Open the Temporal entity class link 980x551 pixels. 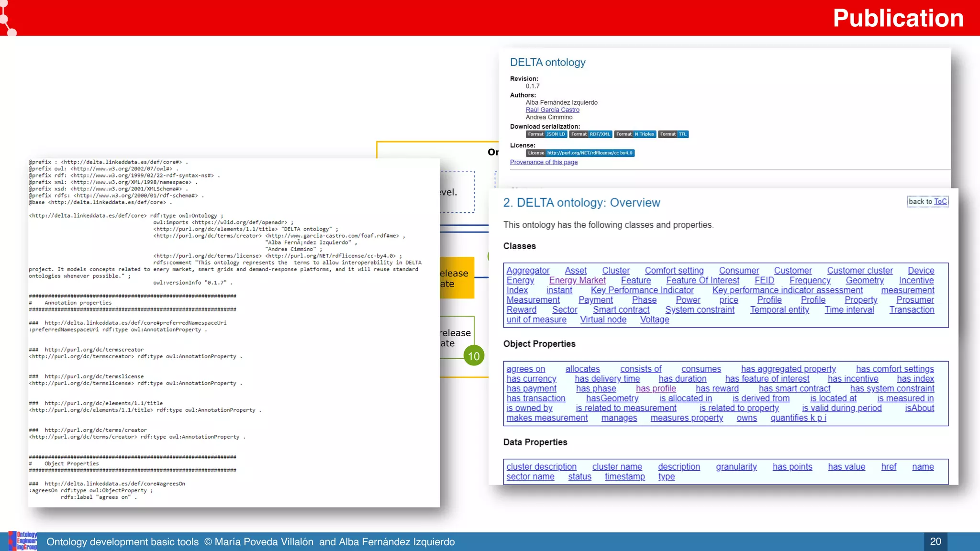[x=780, y=310]
